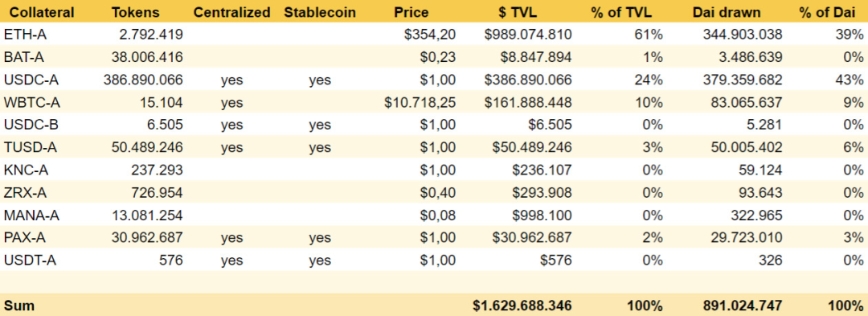Select the Centralized column header
Viewport: 868px width, 316px height.
click(x=232, y=11)
